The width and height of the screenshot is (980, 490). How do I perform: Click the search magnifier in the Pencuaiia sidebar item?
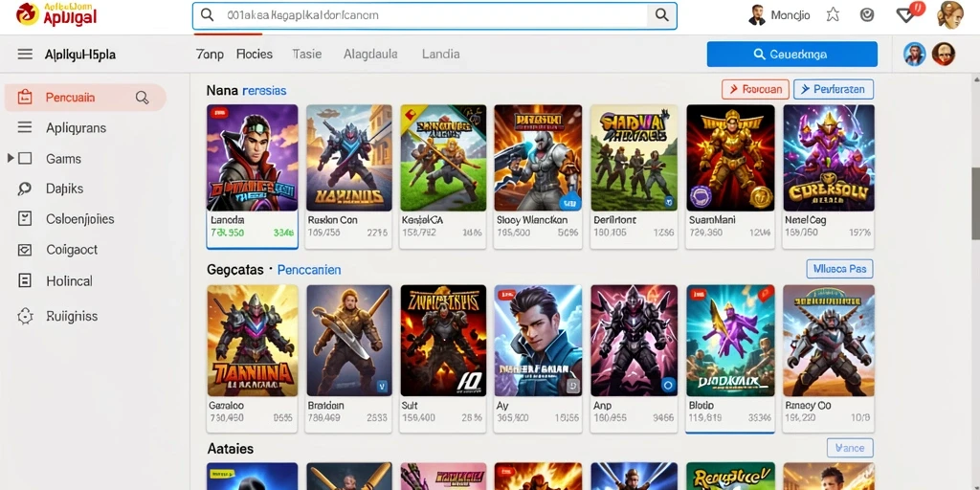coord(143,98)
